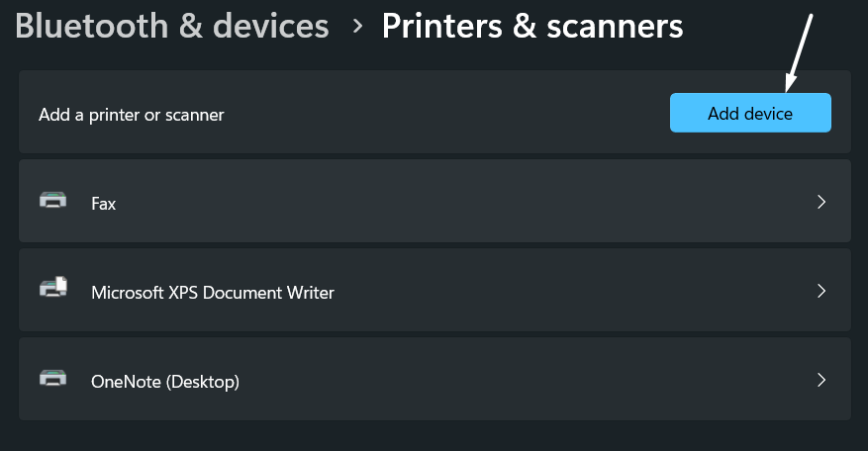
Task: Click the Microsoft XPS Document Writer icon
Action: click(x=53, y=289)
